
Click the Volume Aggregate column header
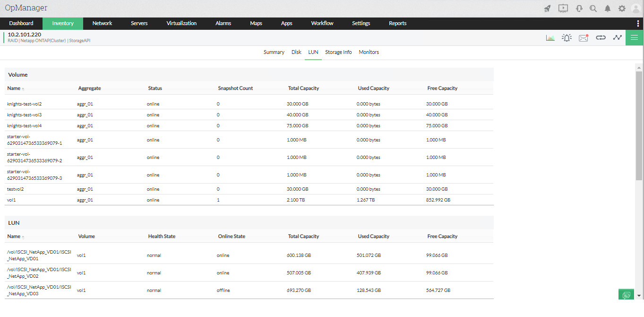pyautogui.click(x=89, y=88)
